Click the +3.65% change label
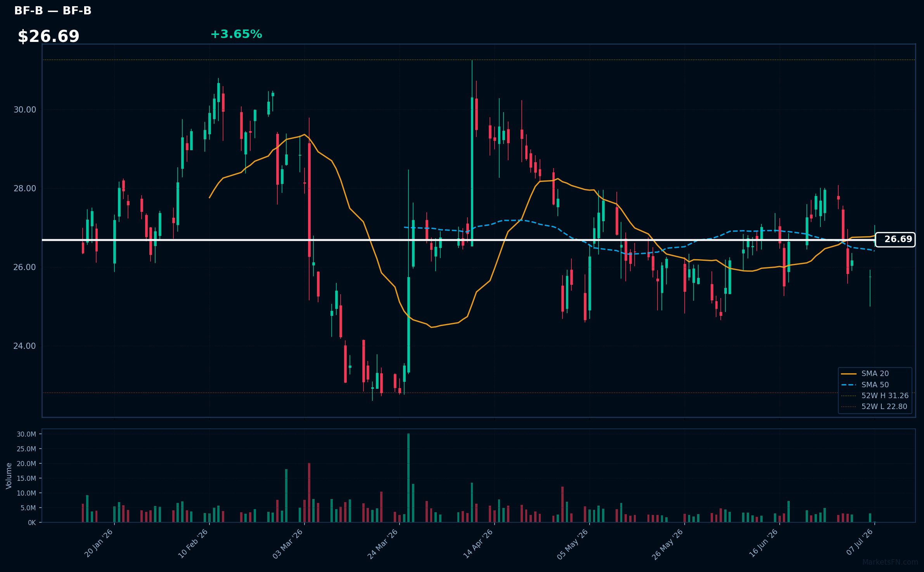This screenshot has height=572, width=924. [x=236, y=34]
